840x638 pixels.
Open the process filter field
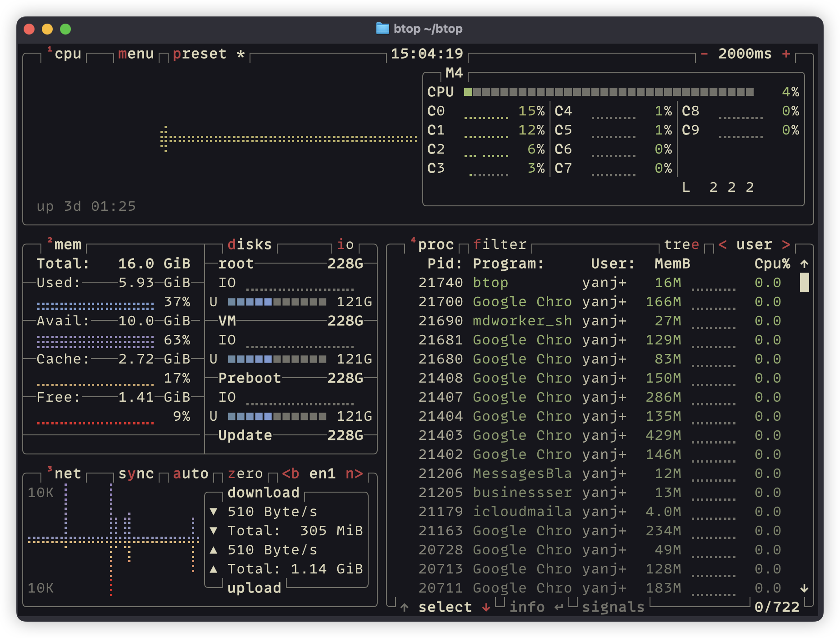(500, 245)
